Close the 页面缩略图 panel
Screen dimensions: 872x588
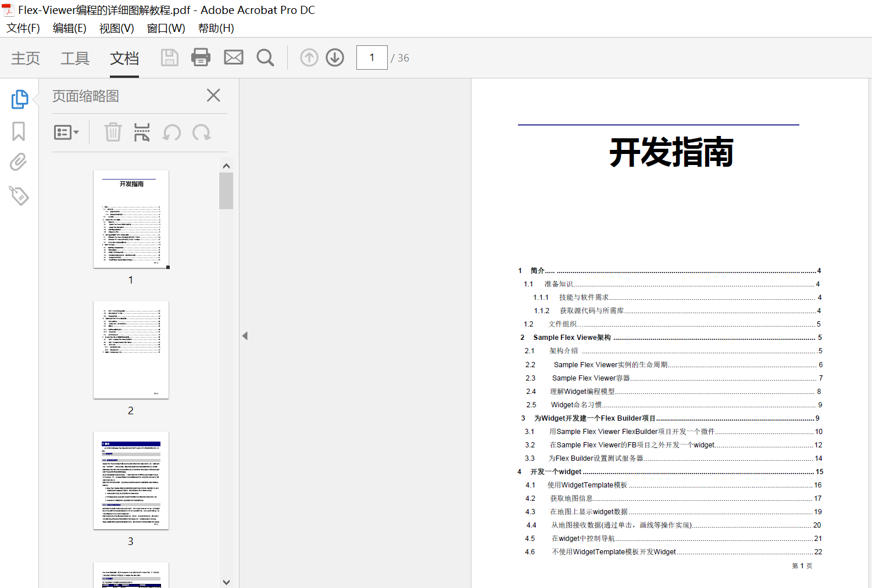[213, 95]
